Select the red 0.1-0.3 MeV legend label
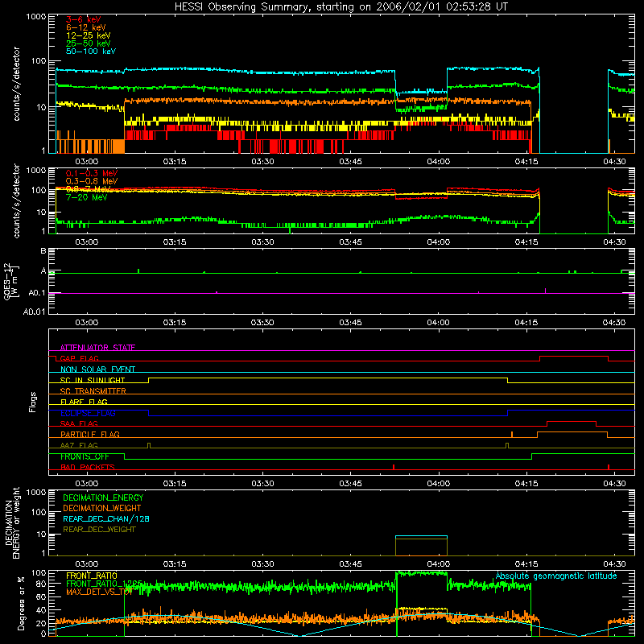This screenshot has height=644, width=644. [x=92, y=173]
